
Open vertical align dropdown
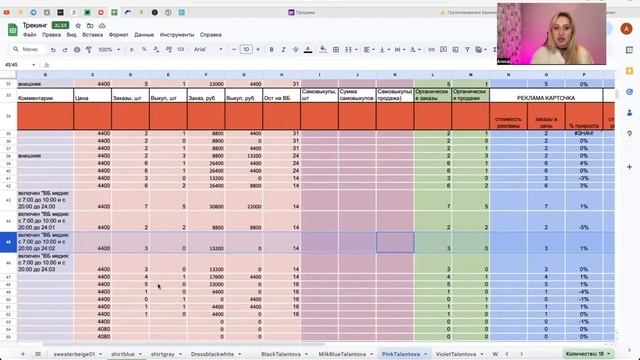pos(384,49)
